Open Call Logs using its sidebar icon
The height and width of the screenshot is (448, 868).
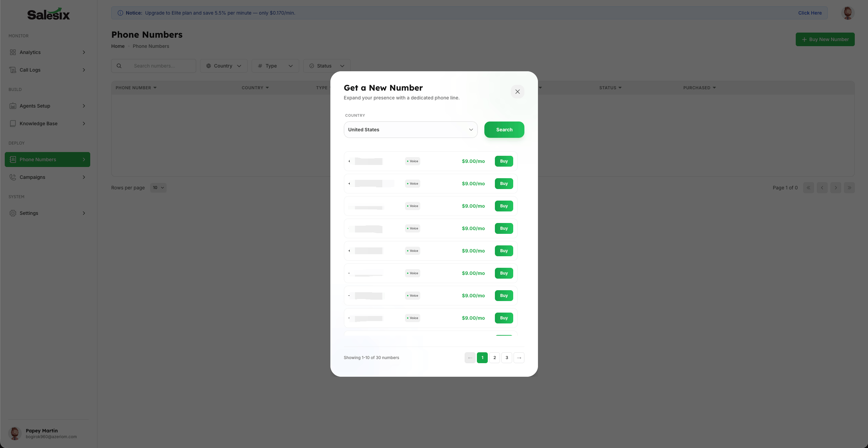(13, 70)
